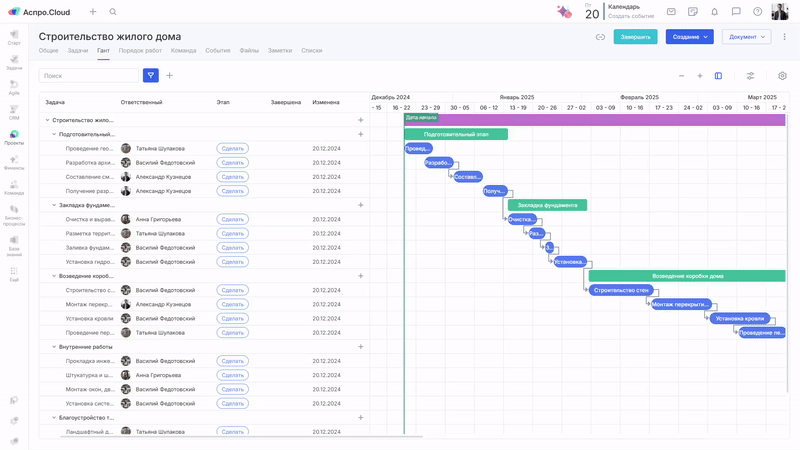This screenshot has width=800, height=450.
Task: Click 'Создать событие' link under Календарь
Action: [x=630, y=16]
